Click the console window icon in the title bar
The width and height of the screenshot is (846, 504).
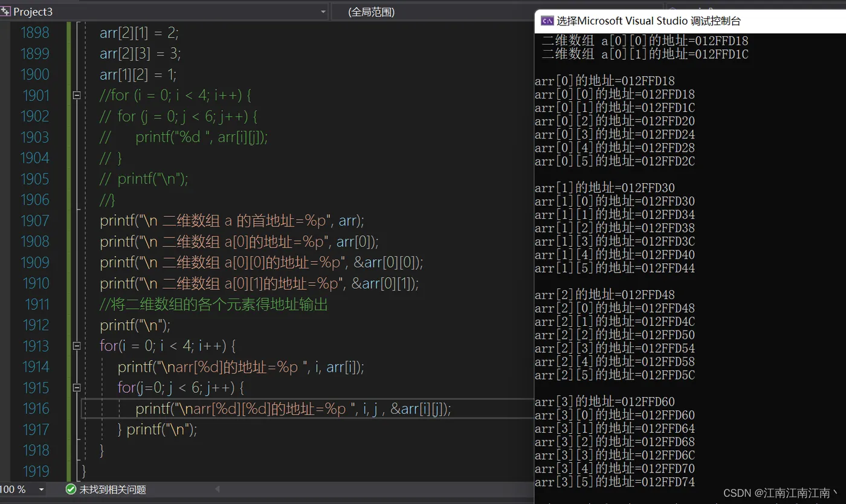(x=547, y=21)
